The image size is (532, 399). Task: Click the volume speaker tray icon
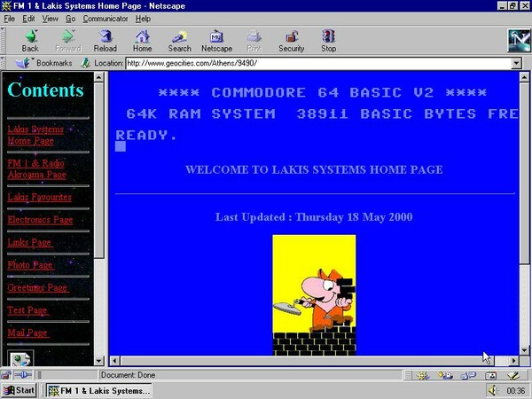[x=493, y=390]
